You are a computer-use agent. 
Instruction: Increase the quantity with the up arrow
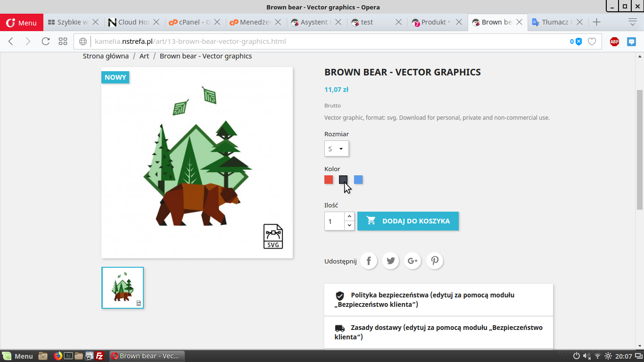(x=349, y=216)
